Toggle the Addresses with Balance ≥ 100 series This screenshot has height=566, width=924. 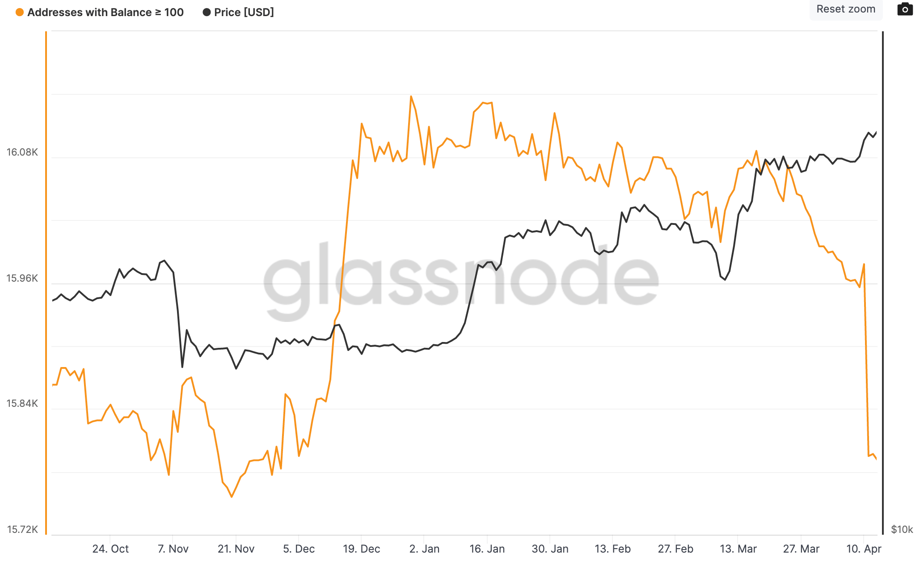point(105,13)
